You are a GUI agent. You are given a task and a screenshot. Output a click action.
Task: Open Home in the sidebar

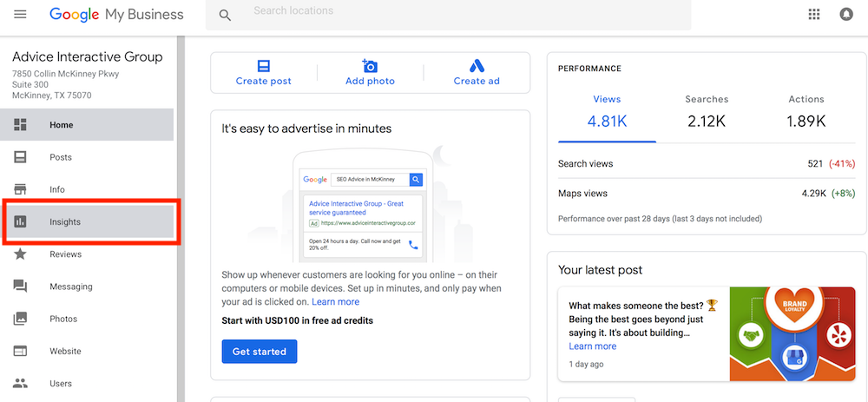(87, 124)
